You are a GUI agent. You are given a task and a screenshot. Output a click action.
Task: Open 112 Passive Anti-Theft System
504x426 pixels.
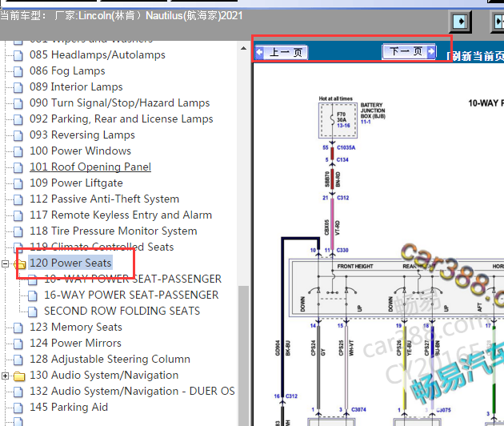point(104,199)
